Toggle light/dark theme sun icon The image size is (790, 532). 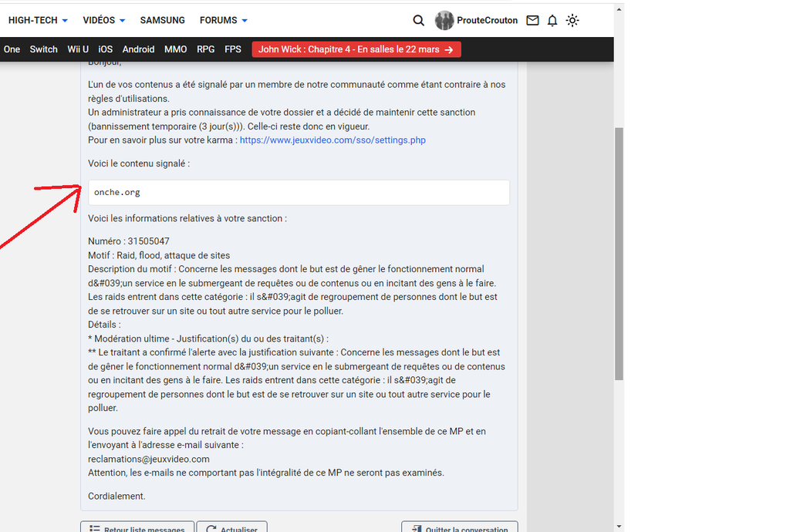point(572,21)
